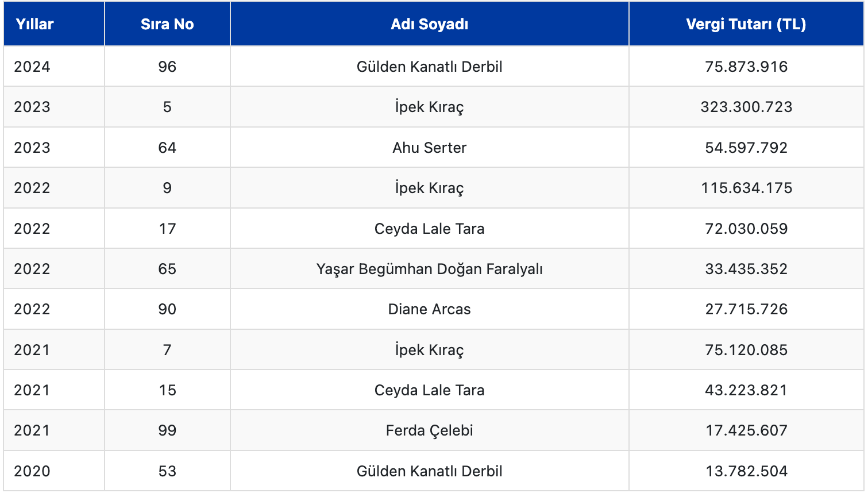Screen dimensions: 868x493
Task: Click tax amount 115.634.175
Action: 746,188
